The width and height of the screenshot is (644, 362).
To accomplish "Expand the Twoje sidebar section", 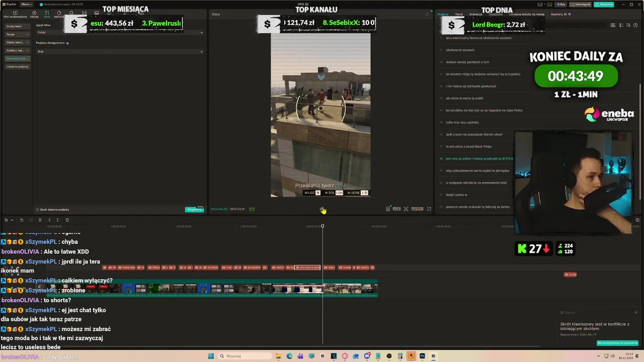I will (17, 34).
